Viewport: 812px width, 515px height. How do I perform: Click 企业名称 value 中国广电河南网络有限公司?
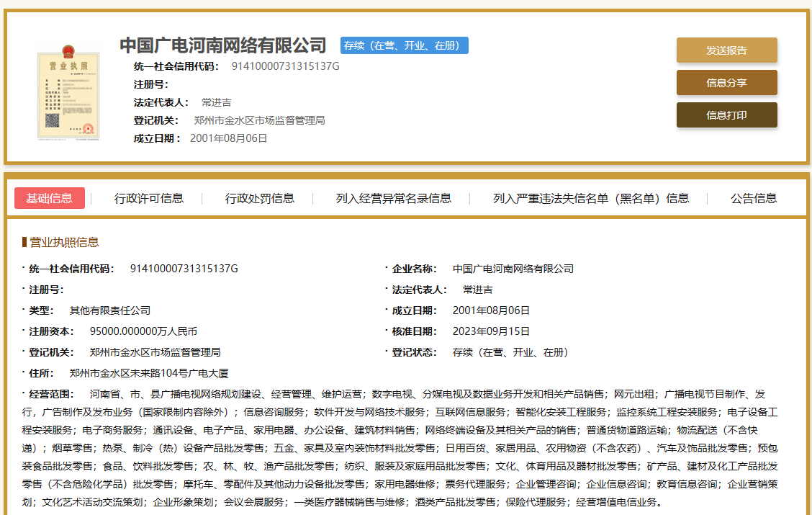pyautogui.click(x=513, y=269)
